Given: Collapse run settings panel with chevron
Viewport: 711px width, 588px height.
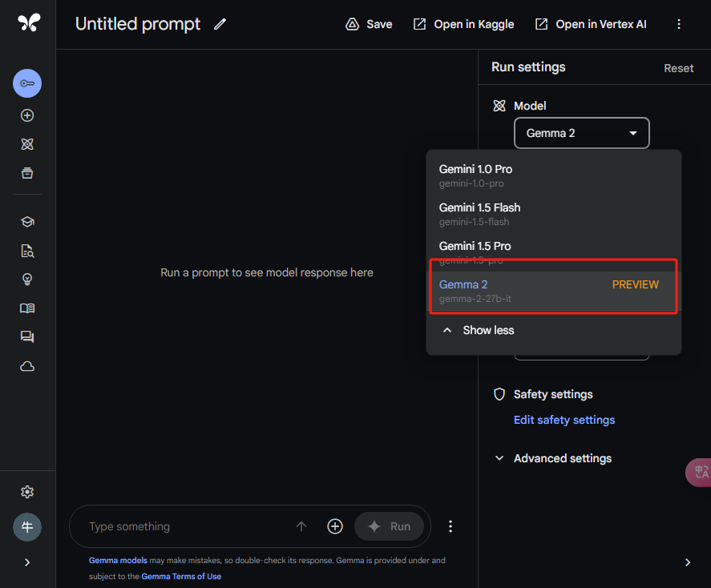Looking at the screenshot, I should [x=688, y=562].
